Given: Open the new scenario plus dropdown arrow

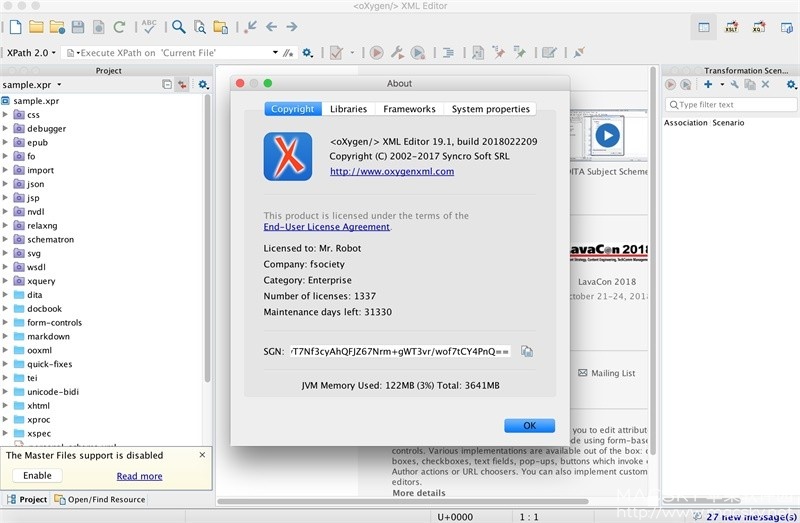Looking at the screenshot, I should [722, 84].
